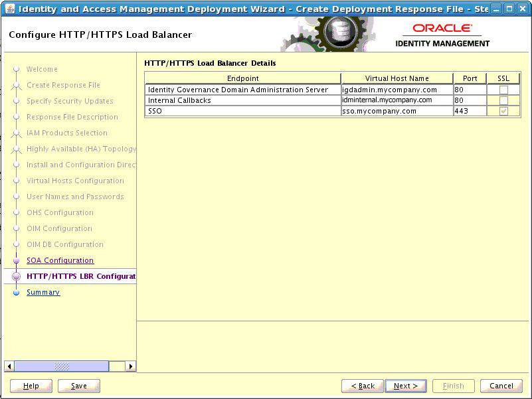
Task: Click the HTTP/HTTPS LBR Configuration step bullet
Action: pyautogui.click(x=16, y=277)
